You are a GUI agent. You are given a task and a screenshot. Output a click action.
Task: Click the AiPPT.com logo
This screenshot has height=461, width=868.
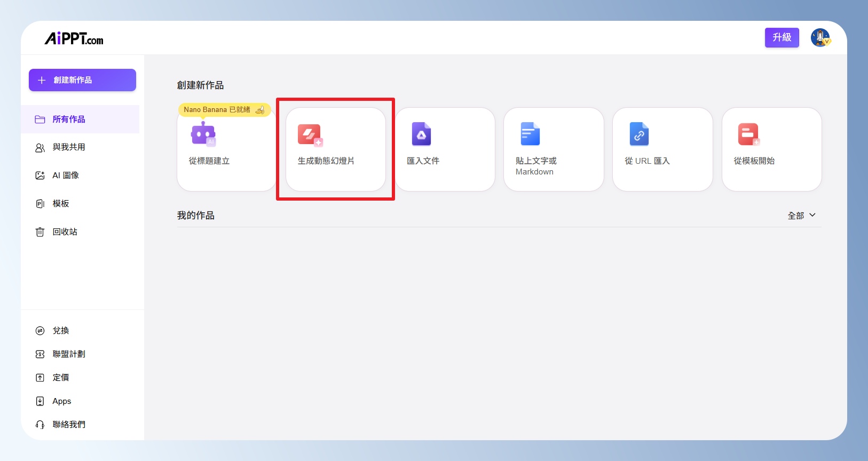74,38
